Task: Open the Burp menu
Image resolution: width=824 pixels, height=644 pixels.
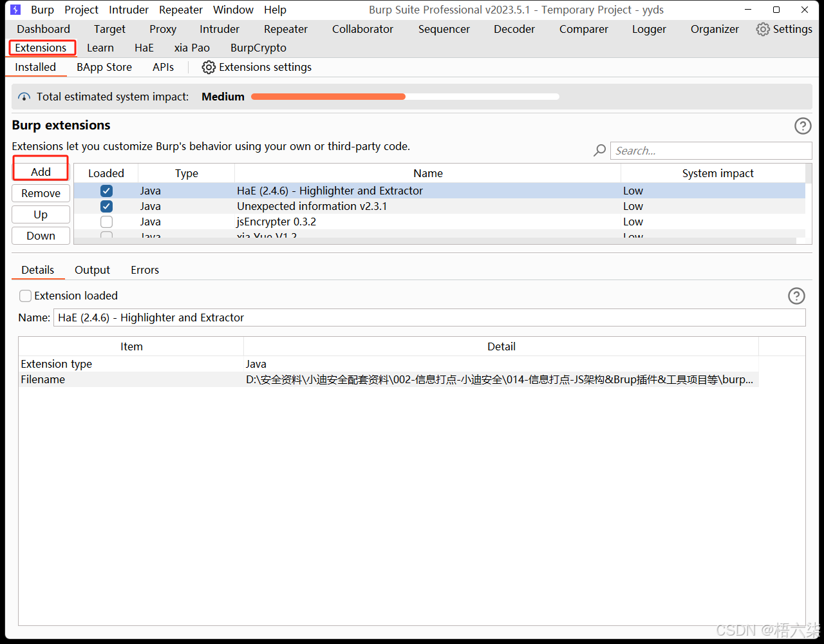Action: point(42,10)
